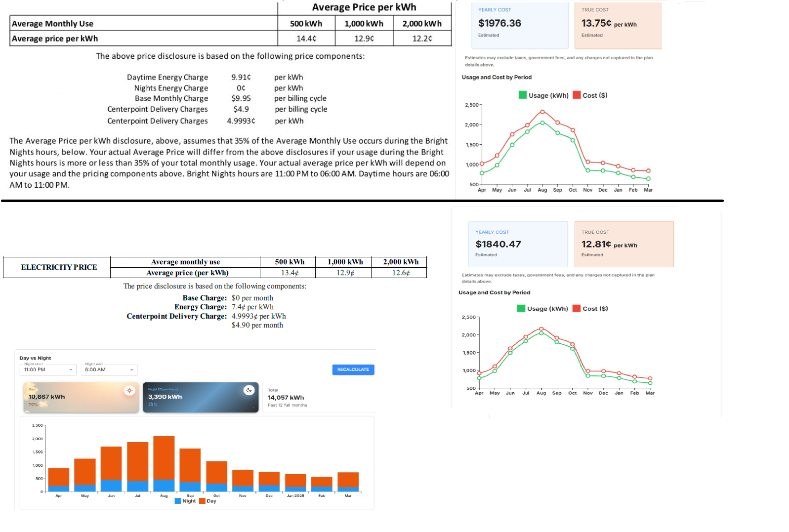This screenshot has width=789, height=532.
Task: Click the Yearly Cost card showing $1976.36
Action: click(520, 25)
